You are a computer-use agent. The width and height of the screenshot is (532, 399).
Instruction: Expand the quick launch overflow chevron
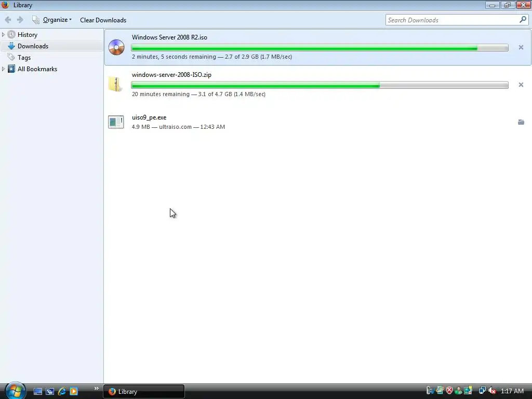[x=96, y=388]
